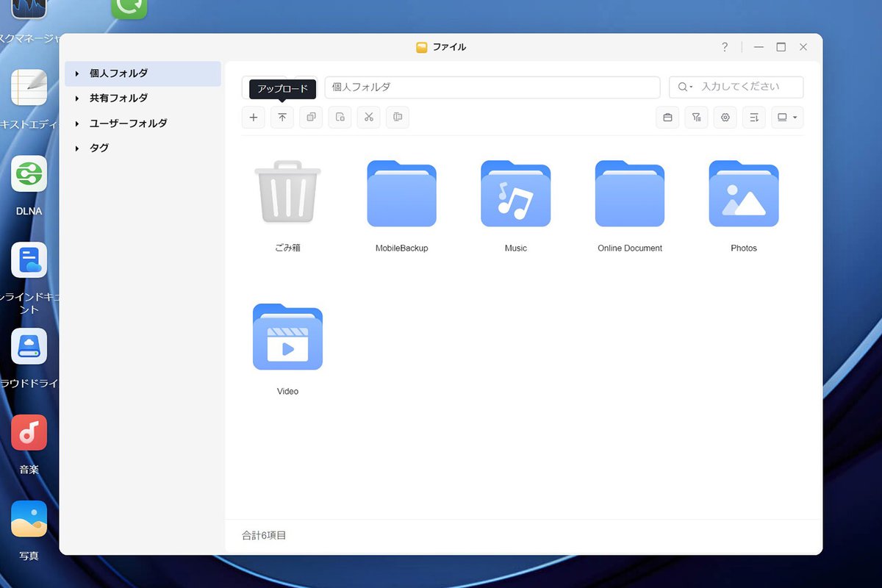Click the plus icon to create new item

click(x=254, y=118)
